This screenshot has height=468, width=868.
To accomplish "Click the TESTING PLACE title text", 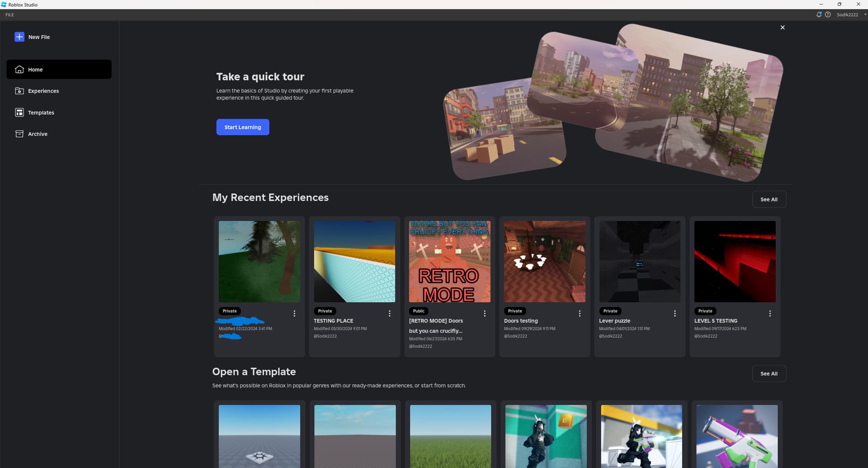I will coord(334,321).
